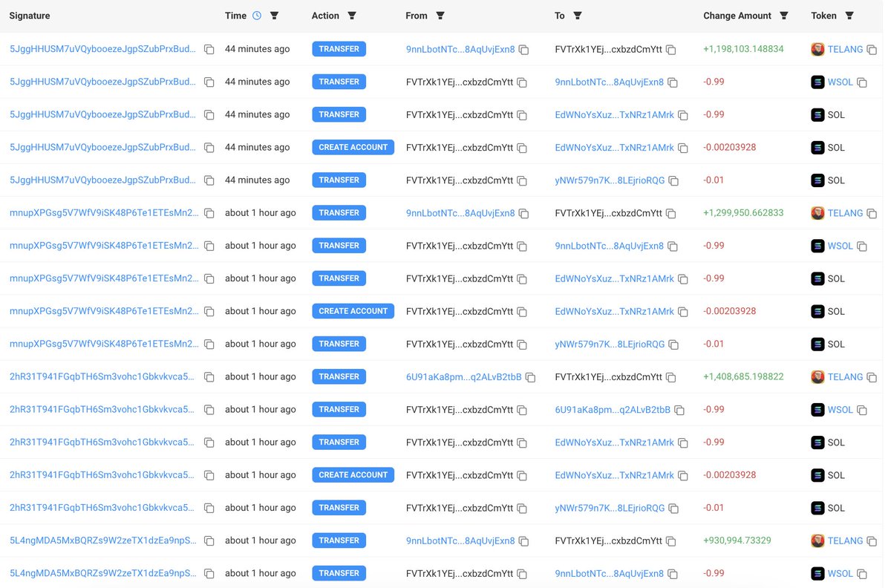Viewport: 891px width, 588px height.
Task: Open To address yNWr579n7K in mnupXP -0.01 row
Action: pyautogui.click(x=610, y=344)
